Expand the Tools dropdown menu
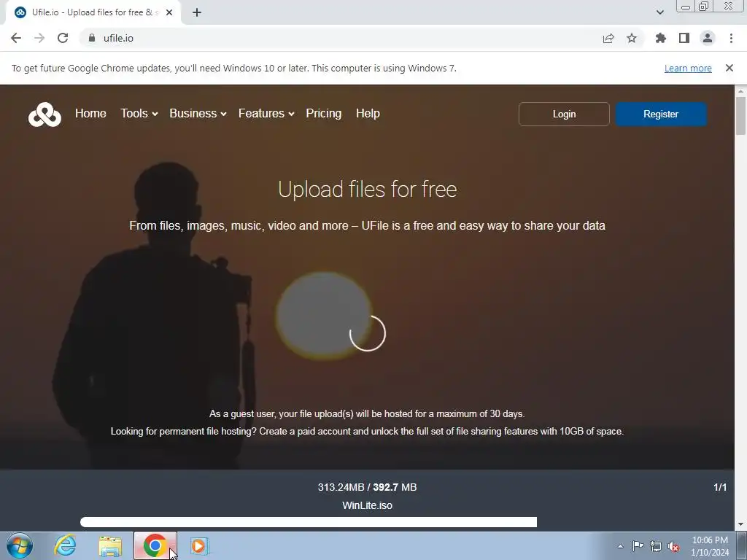Image resolution: width=747 pixels, height=560 pixels. click(x=139, y=113)
